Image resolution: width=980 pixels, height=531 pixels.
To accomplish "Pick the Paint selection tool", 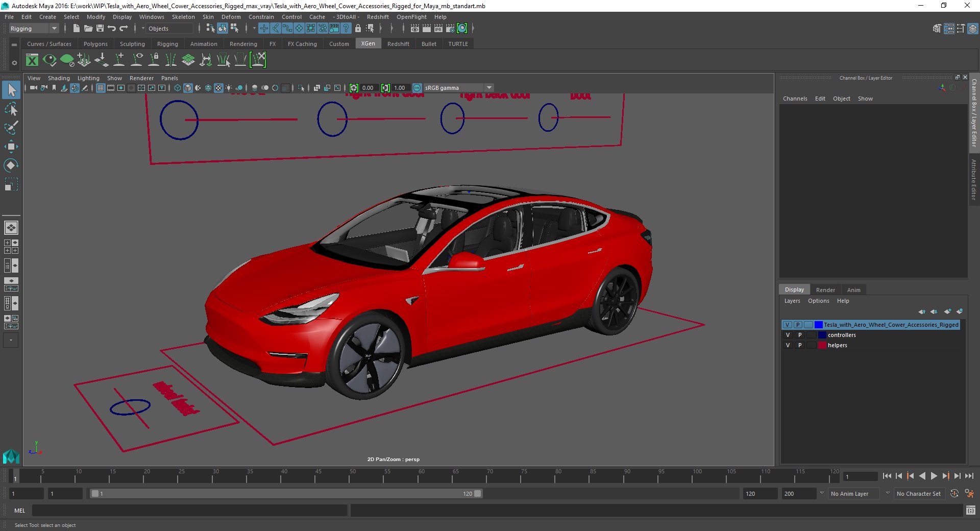I will 11,128.
